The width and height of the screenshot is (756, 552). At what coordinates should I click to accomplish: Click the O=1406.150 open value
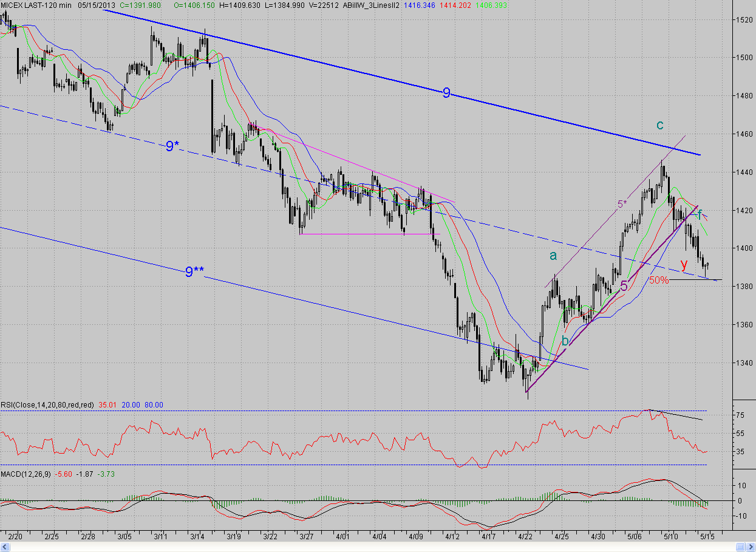tap(194, 5)
